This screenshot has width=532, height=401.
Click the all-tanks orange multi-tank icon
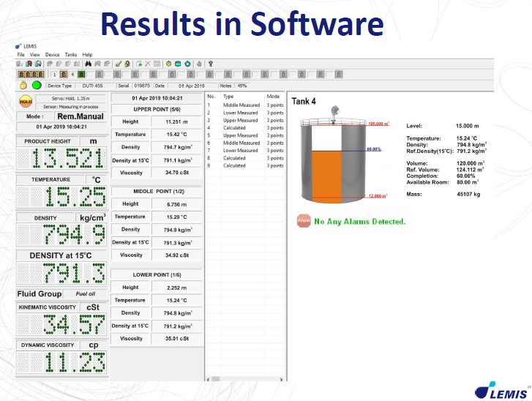(x=31, y=75)
